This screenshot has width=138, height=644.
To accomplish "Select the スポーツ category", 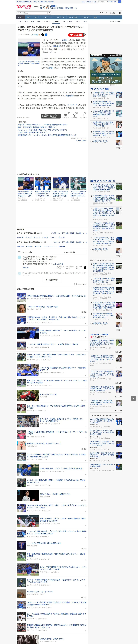I will 56,21.
